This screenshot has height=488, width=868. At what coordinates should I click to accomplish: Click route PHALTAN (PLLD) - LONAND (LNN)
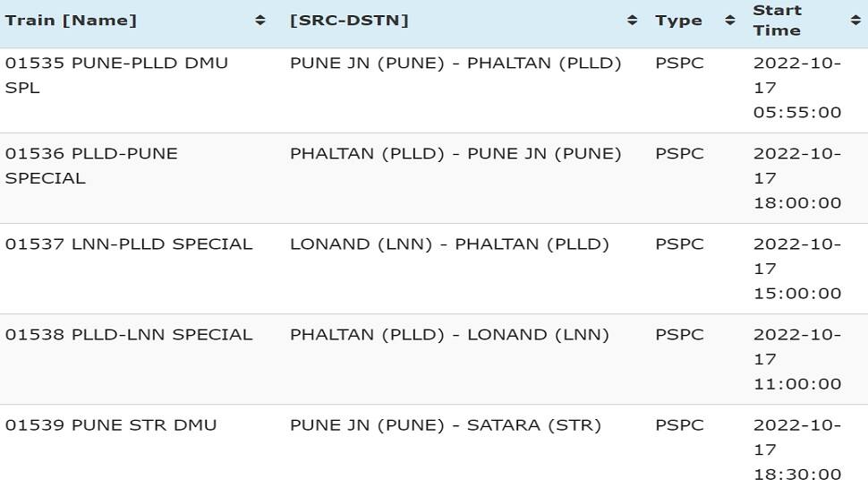tap(449, 335)
